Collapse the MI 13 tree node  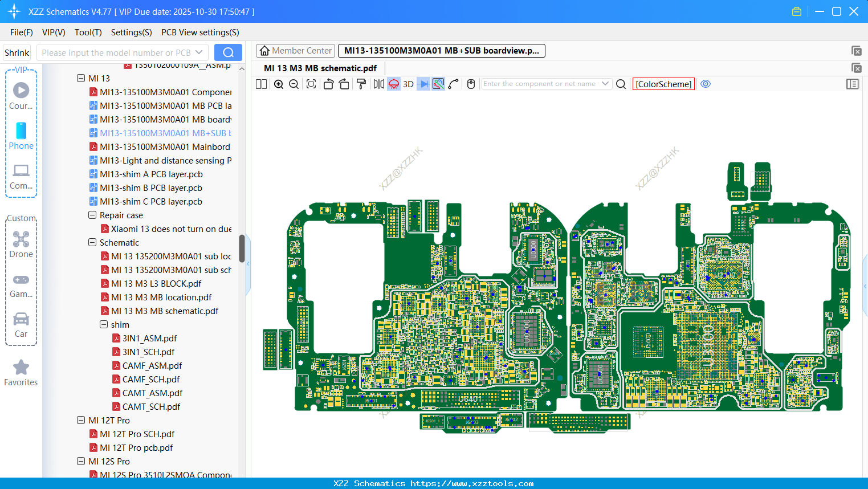pyautogui.click(x=81, y=78)
